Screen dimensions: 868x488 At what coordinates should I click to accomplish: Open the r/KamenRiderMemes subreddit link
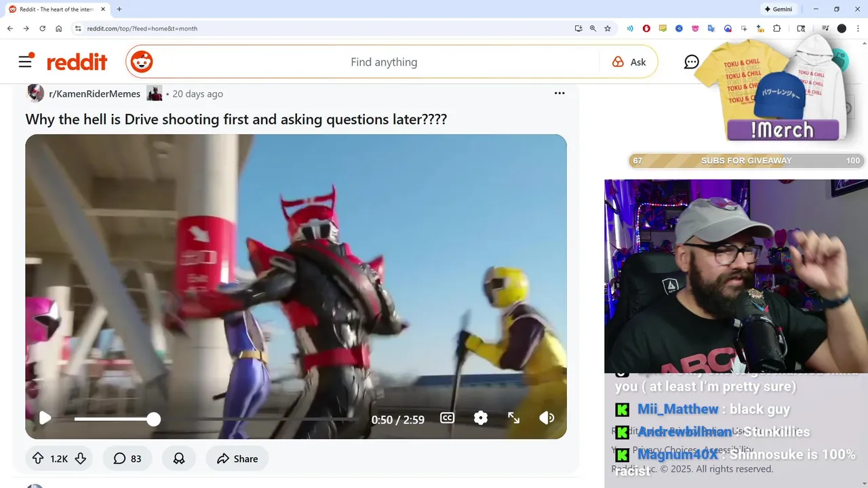point(95,94)
